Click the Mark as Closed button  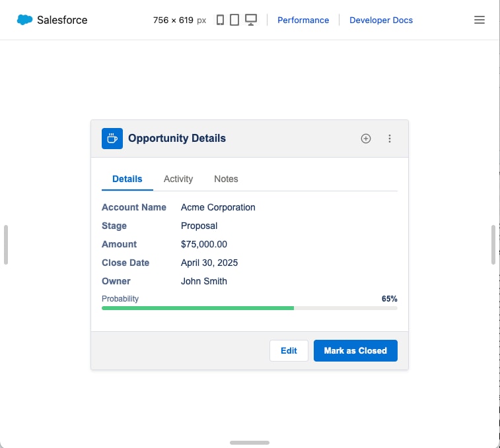coord(355,350)
